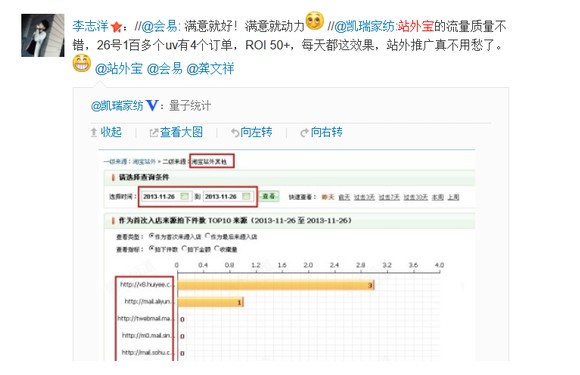
Task: Click the red star badge beside 李志洋
Action: click(x=116, y=27)
